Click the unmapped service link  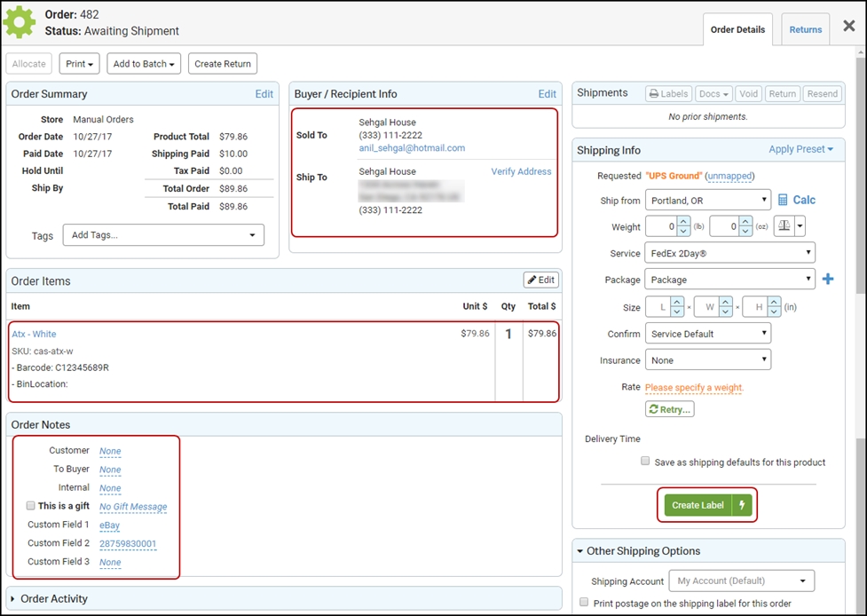click(729, 176)
